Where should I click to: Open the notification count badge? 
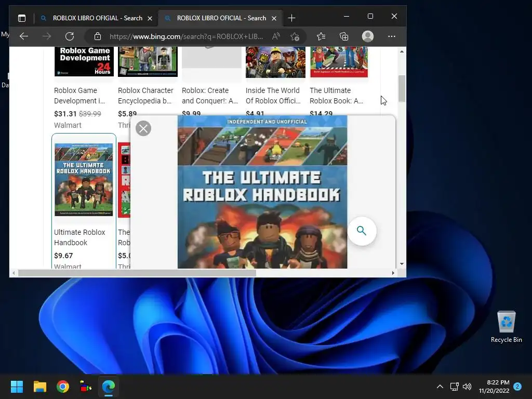pos(517,387)
